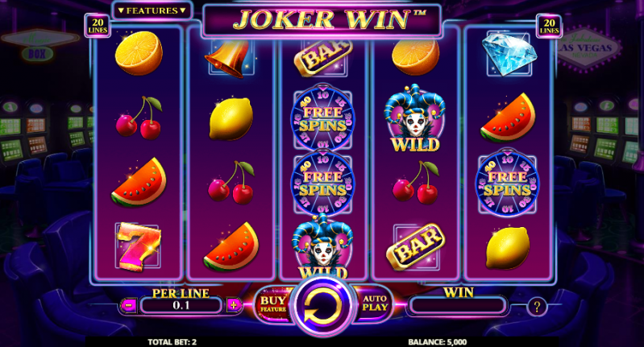
Task: Click the empty Win amount display
Action: pyautogui.click(x=458, y=306)
